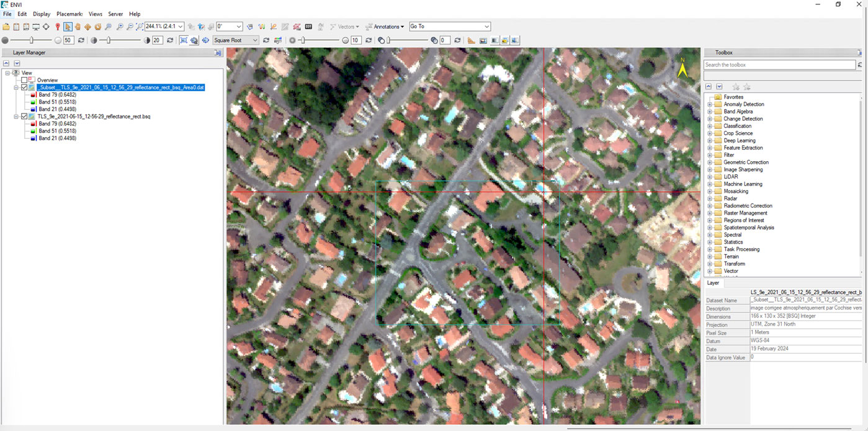Open the Go To dropdown
This screenshot has width=868, height=431.
click(x=449, y=27)
